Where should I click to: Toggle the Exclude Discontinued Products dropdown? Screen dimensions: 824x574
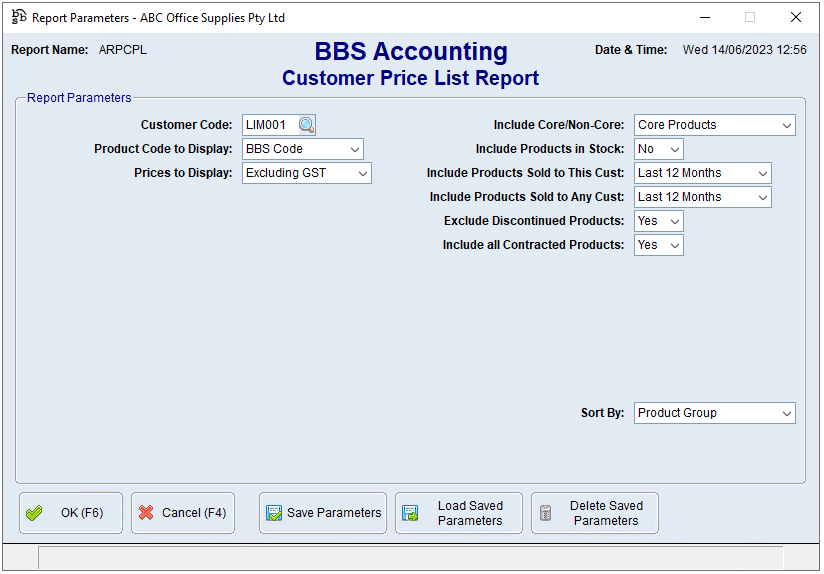pos(658,221)
